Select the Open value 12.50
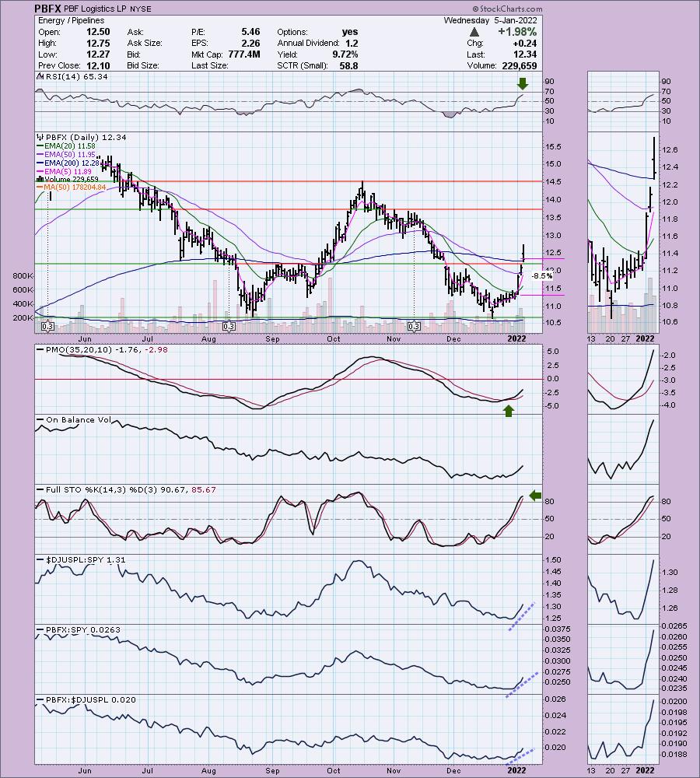Screen dimensions: 700x778 pos(98,32)
